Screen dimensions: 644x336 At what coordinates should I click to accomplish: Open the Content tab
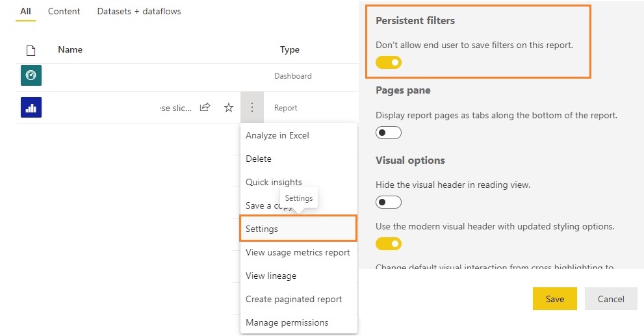coord(64,11)
